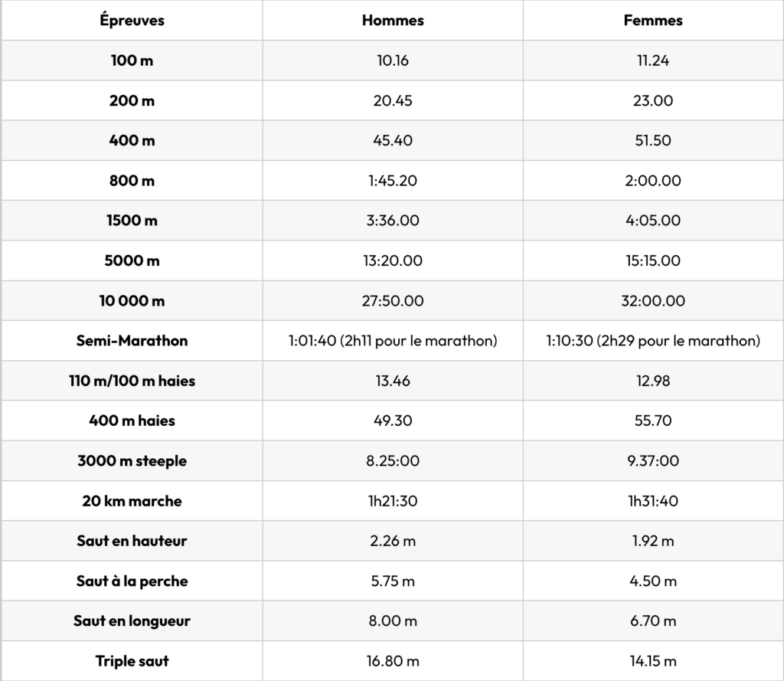Click the women's 20 km marche time
The image size is (784, 681).
point(653,501)
